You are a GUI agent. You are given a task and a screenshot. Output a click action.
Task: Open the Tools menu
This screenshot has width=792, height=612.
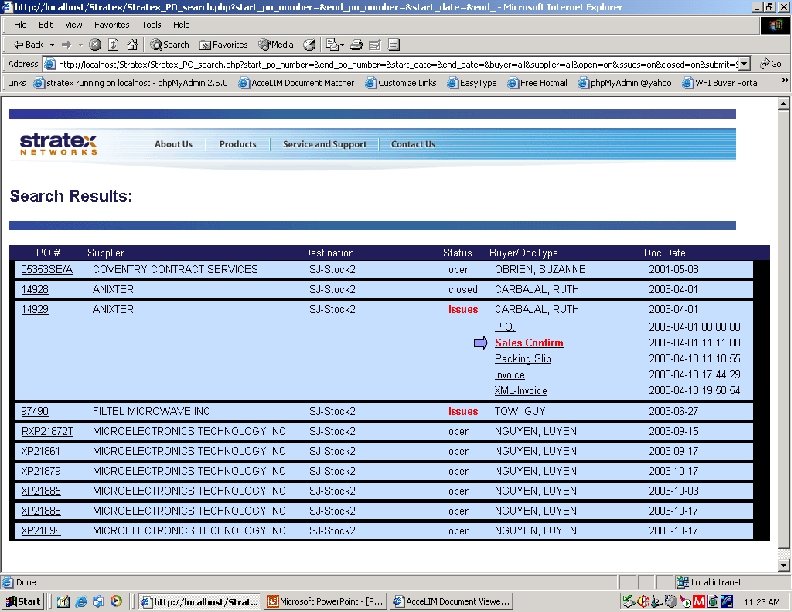152,25
